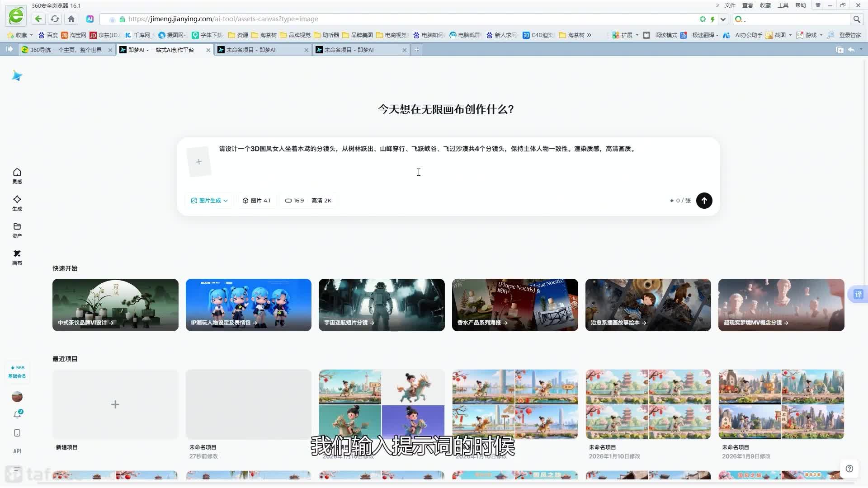Viewport: 868px width, 488px height.
Task: Open the 淘宝网 bookmark
Action: point(74,35)
